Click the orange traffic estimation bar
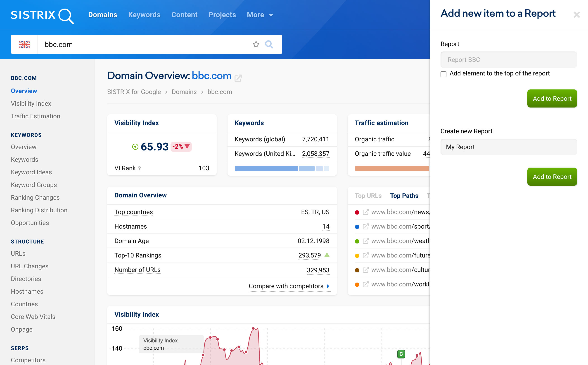 (392, 168)
